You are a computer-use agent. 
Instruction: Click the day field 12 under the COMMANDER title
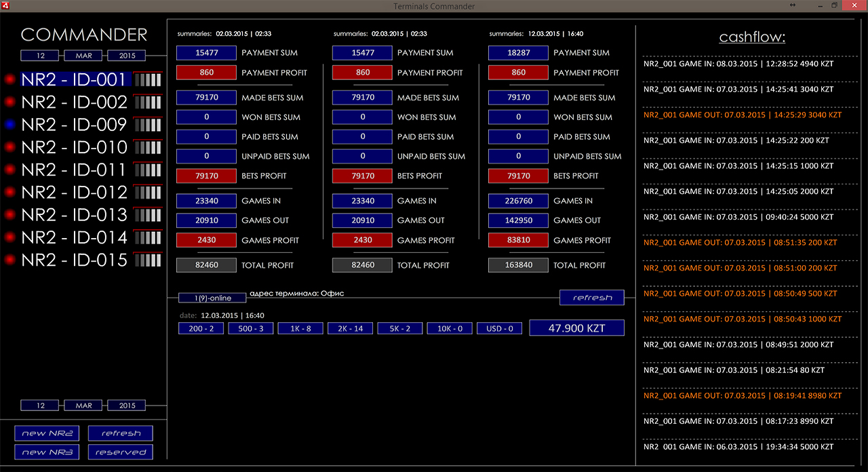click(40, 56)
